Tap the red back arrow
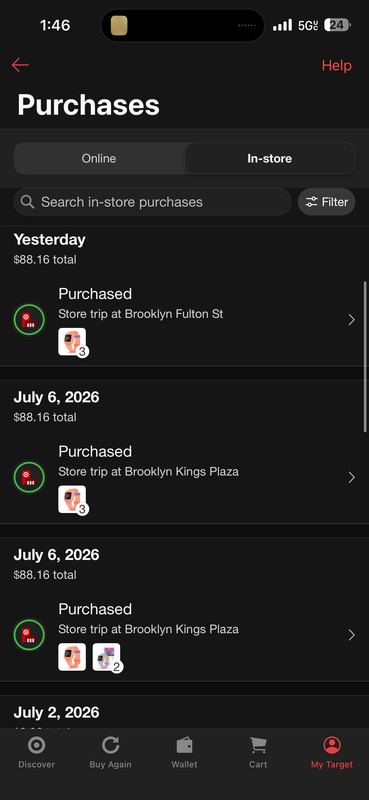This screenshot has width=369, height=800. click(x=20, y=65)
